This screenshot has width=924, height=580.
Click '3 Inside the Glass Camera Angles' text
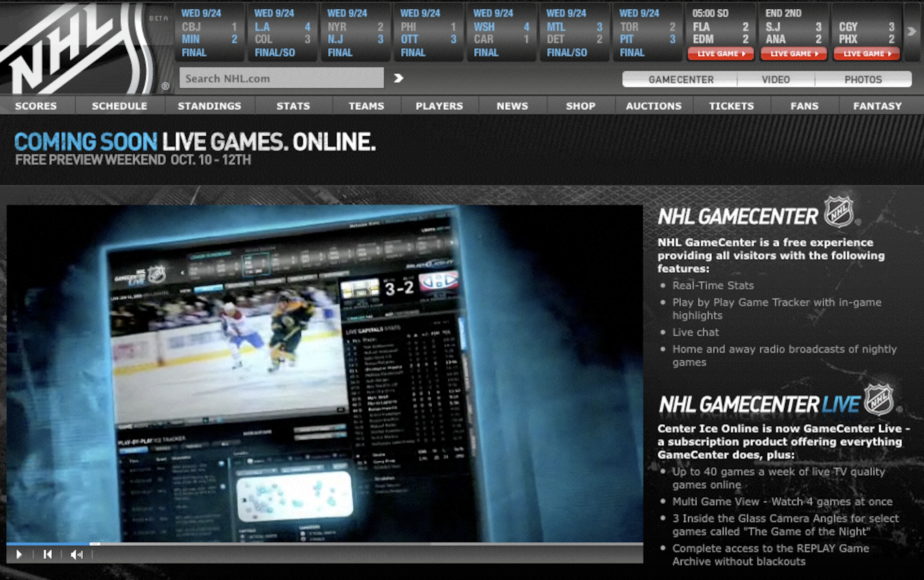tap(785, 525)
